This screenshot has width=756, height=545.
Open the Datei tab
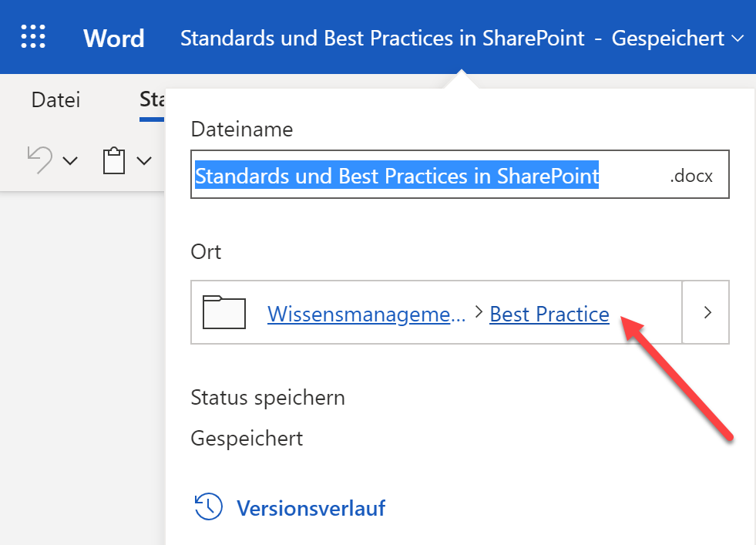pyautogui.click(x=56, y=100)
